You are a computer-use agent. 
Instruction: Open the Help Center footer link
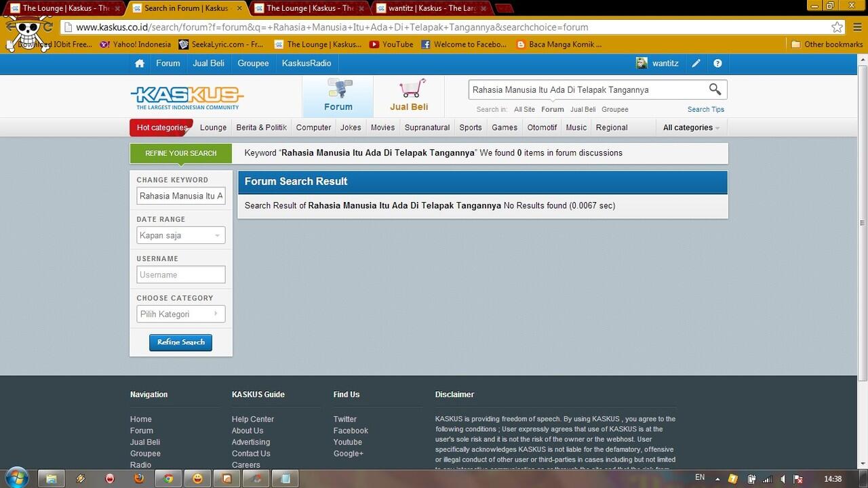tap(253, 419)
